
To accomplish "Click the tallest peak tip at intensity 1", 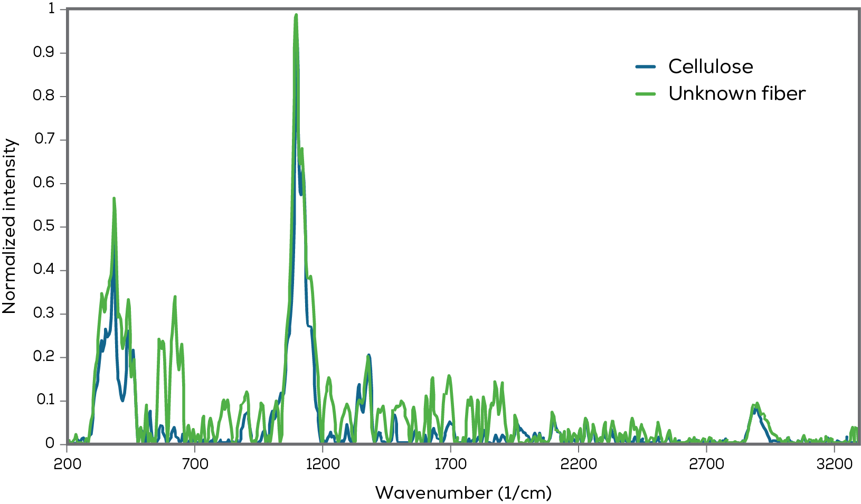I will [296, 15].
